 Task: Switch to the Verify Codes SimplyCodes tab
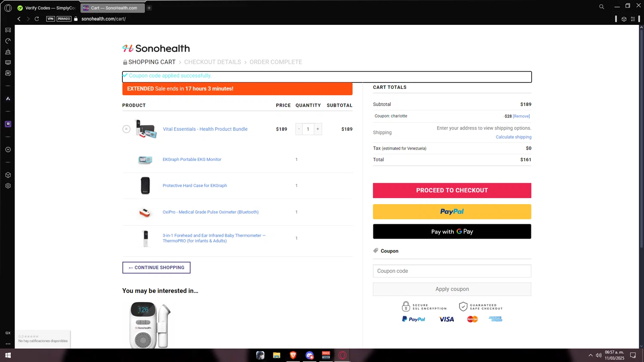tap(46, 8)
